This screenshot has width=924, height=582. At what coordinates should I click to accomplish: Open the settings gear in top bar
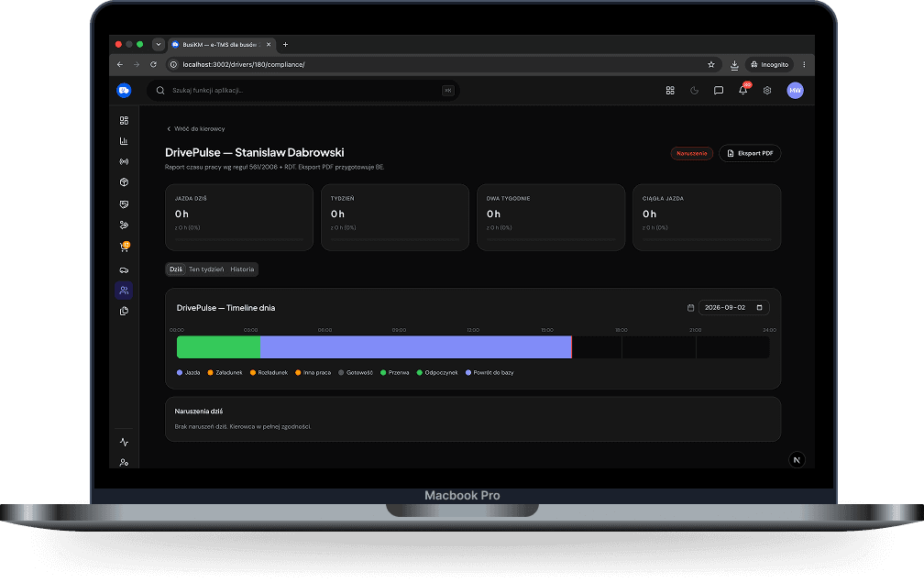(x=767, y=90)
